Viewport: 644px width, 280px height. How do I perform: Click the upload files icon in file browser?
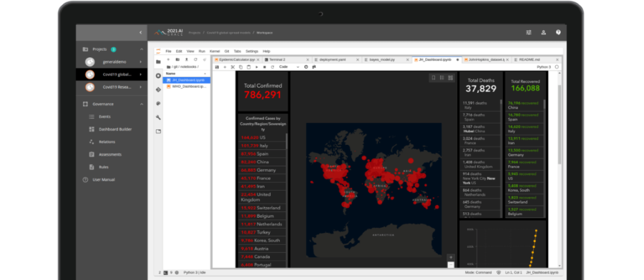pos(187,59)
